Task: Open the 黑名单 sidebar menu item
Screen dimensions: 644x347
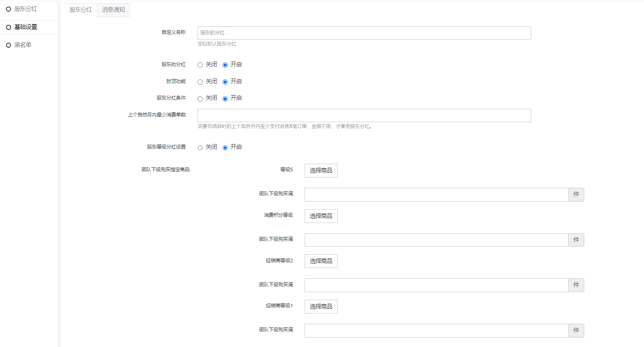Action: 23,45
